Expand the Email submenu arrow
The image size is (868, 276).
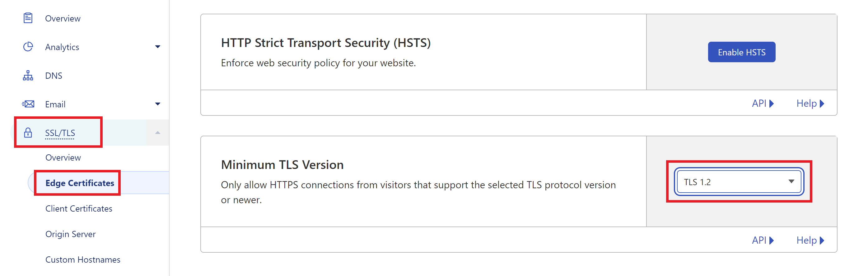tap(157, 104)
